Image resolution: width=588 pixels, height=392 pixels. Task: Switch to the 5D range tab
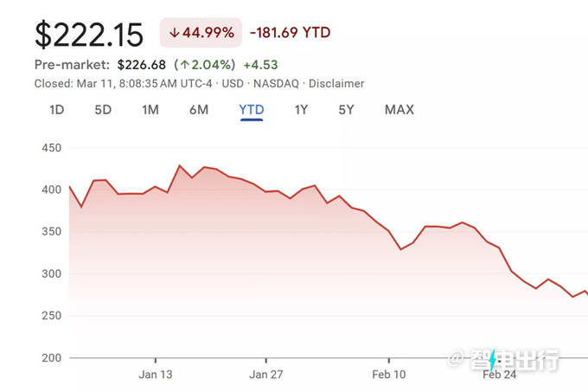[x=103, y=110]
